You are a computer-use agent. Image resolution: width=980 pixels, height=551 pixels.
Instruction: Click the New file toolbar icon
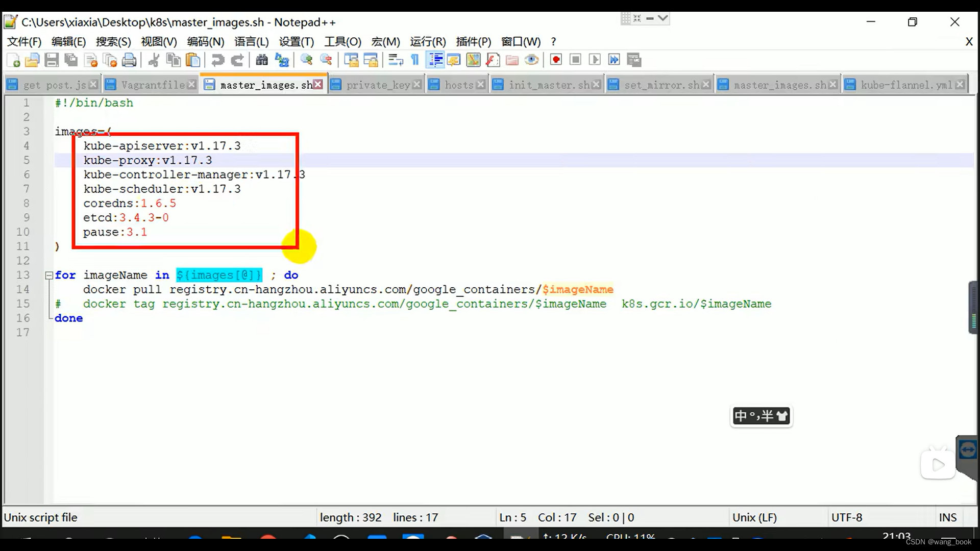click(x=14, y=60)
